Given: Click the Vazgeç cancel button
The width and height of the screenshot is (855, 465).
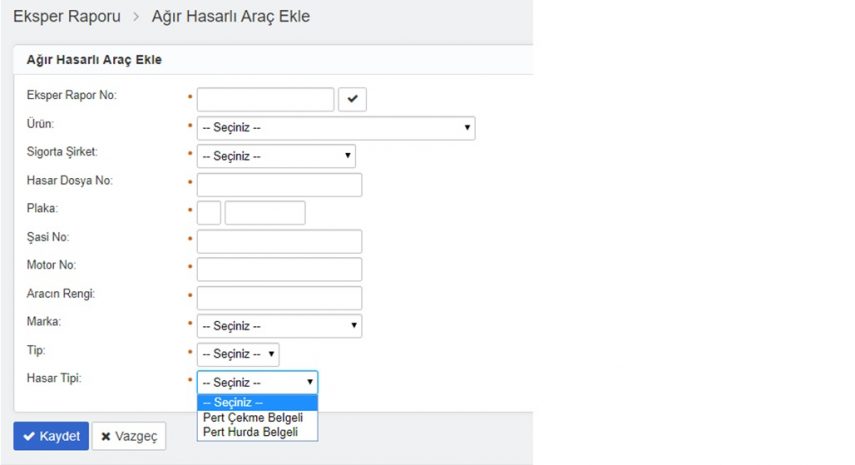Looking at the screenshot, I should [x=129, y=436].
